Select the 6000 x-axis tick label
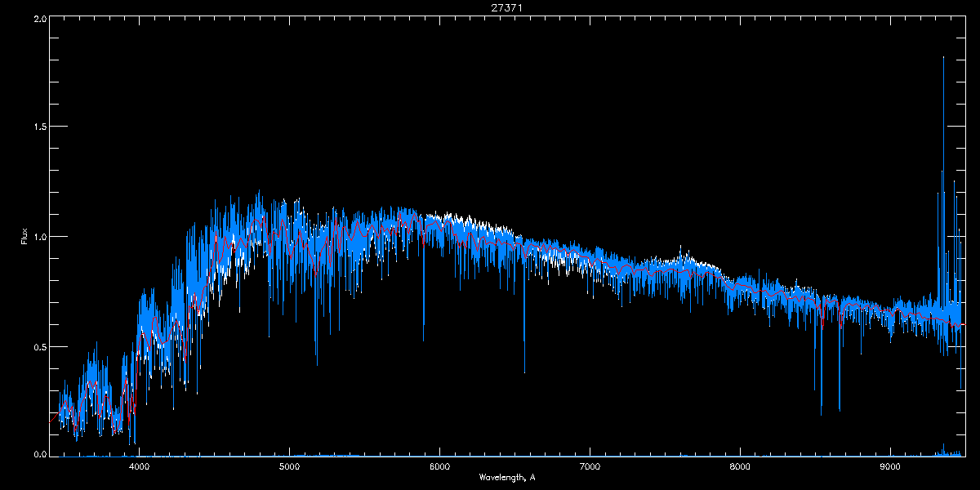This screenshot has width=980, height=490. (x=439, y=466)
